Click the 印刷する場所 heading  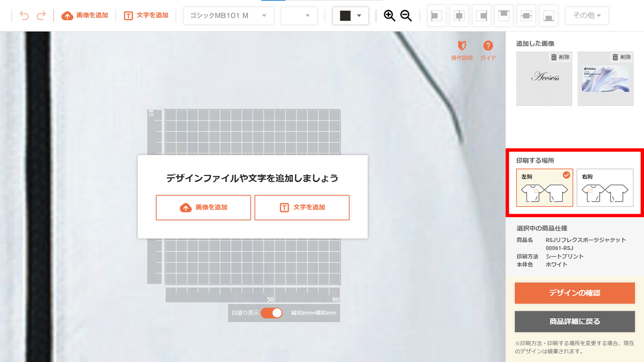pyautogui.click(x=535, y=161)
